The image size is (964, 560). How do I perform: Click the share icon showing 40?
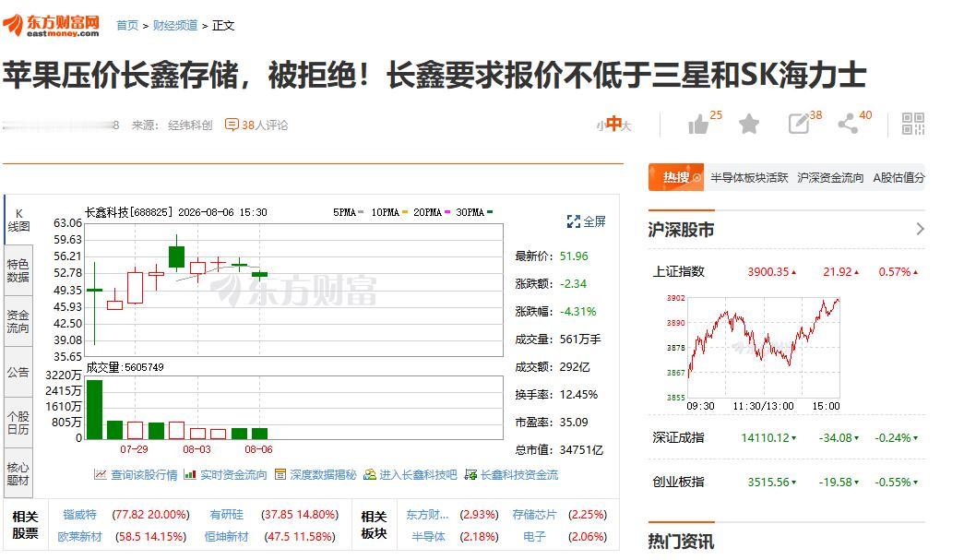848,125
